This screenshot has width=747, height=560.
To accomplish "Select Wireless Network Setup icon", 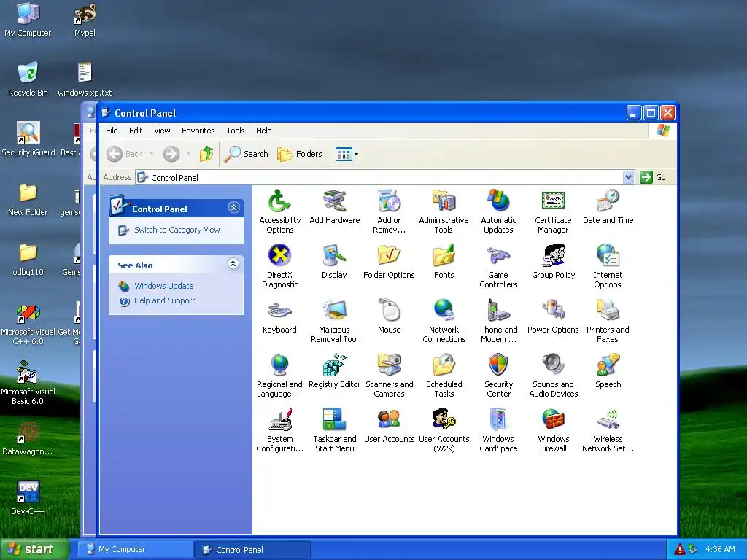I will 608,420.
